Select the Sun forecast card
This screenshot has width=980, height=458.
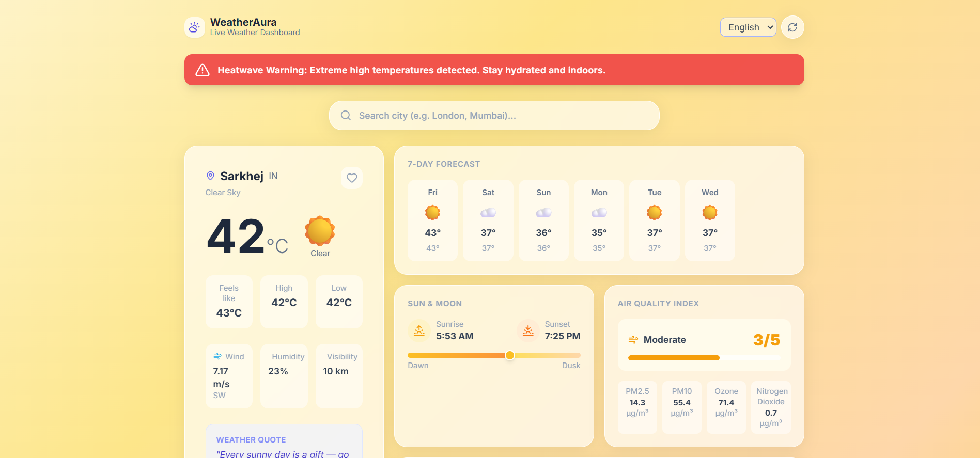pyautogui.click(x=543, y=220)
